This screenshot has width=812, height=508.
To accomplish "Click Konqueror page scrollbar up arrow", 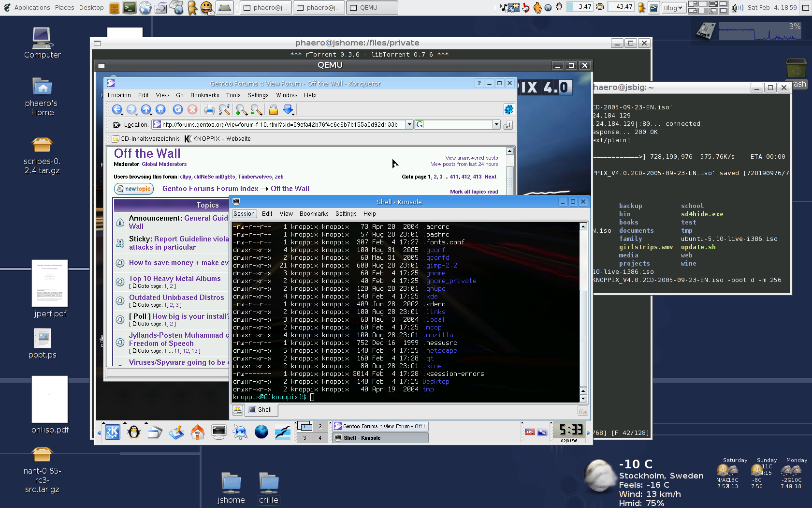I will pos(509,151).
